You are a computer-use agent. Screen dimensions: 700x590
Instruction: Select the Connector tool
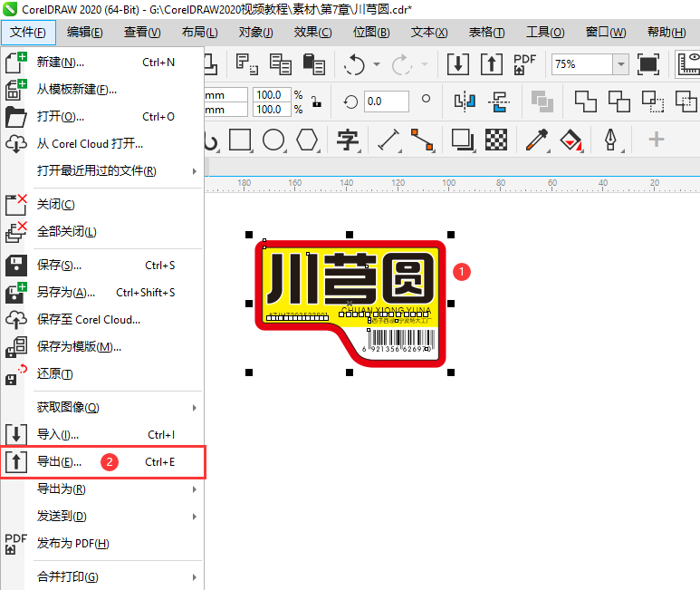click(422, 140)
